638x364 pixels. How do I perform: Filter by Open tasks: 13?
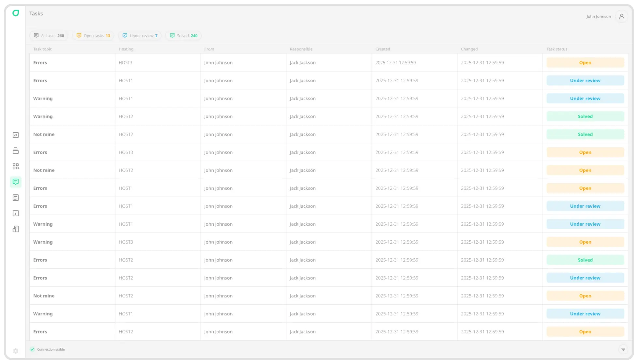coord(93,36)
